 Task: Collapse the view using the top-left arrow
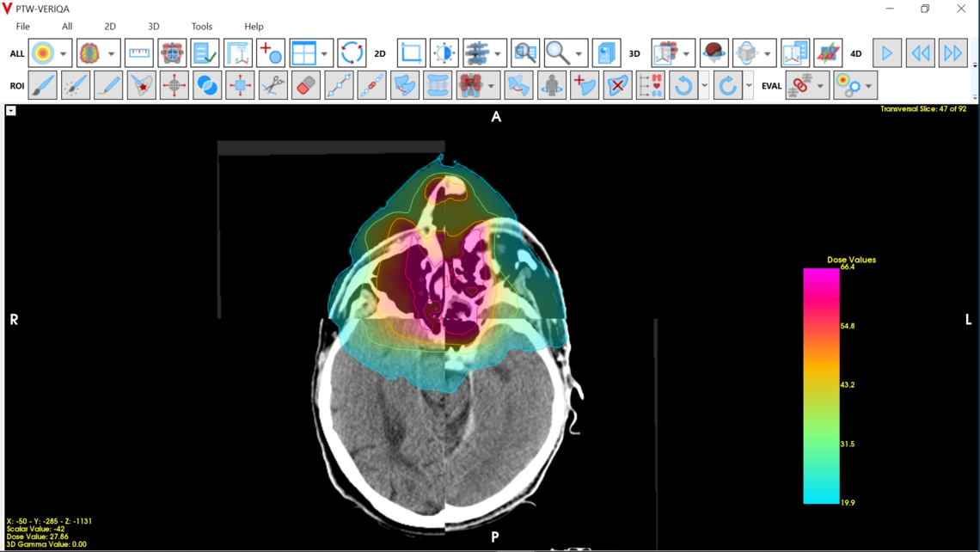pyautogui.click(x=10, y=110)
